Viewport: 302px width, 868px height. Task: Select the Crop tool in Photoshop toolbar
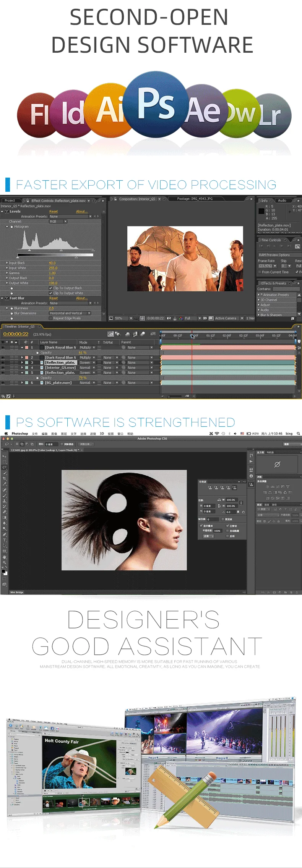5,478
